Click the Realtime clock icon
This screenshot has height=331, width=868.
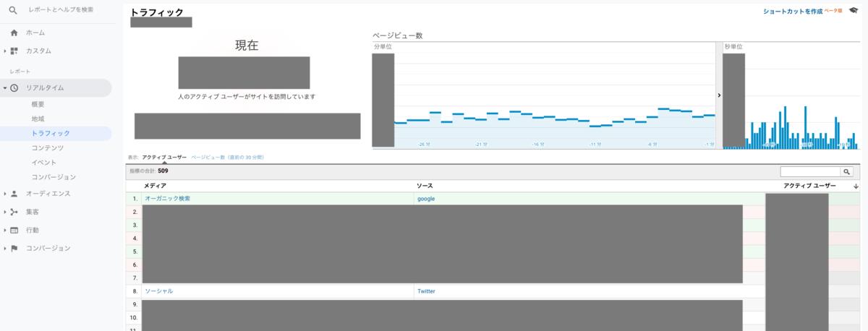[x=14, y=87]
